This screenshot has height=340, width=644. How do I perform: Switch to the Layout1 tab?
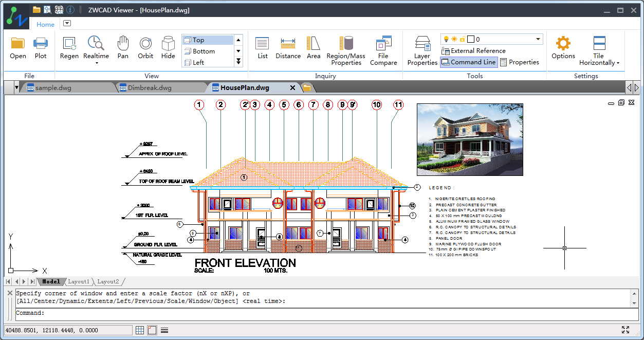(x=79, y=282)
